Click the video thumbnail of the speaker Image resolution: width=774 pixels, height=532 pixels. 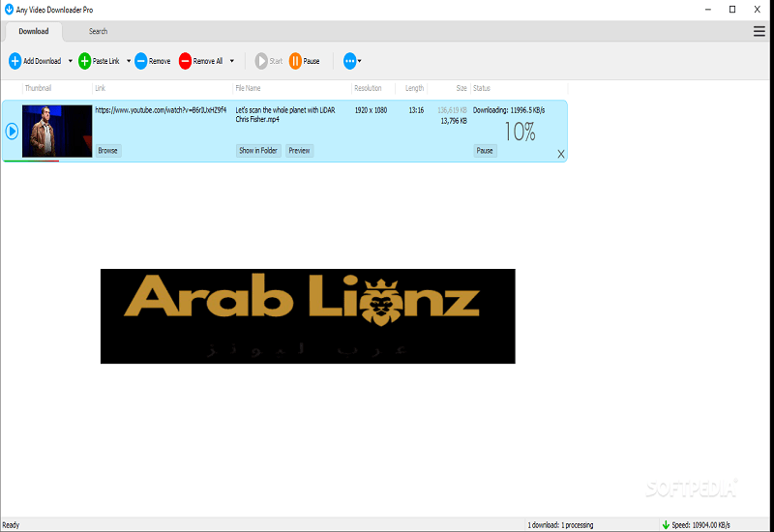coord(57,131)
